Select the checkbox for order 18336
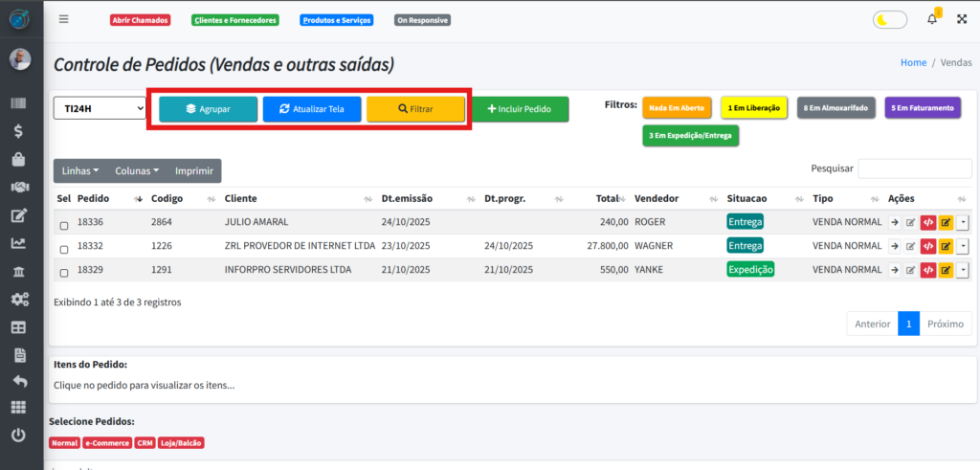This screenshot has height=470, width=980. pos(64,226)
